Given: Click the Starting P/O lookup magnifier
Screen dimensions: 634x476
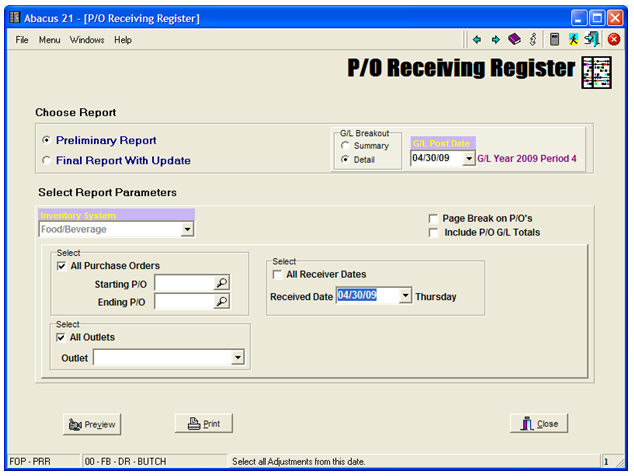Looking at the screenshot, I should click(x=221, y=284).
